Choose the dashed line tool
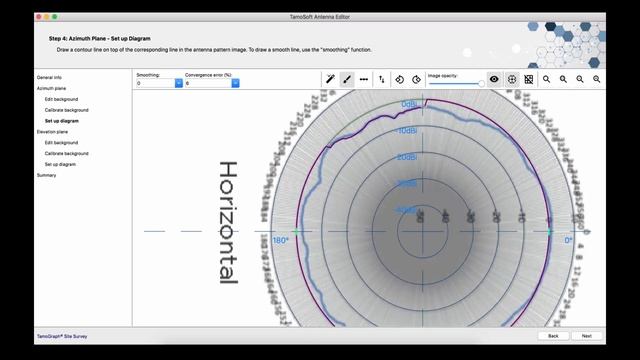The image size is (640, 360). [x=364, y=79]
